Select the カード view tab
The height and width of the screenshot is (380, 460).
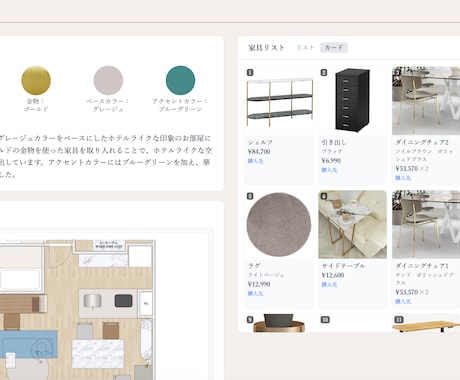(334, 48)
